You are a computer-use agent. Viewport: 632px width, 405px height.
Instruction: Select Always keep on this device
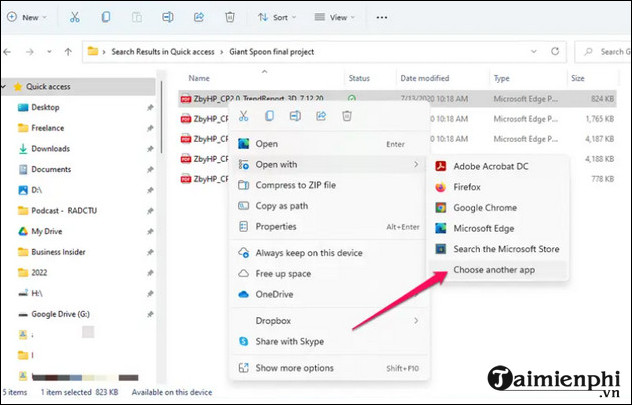click(x=329, y=253)
